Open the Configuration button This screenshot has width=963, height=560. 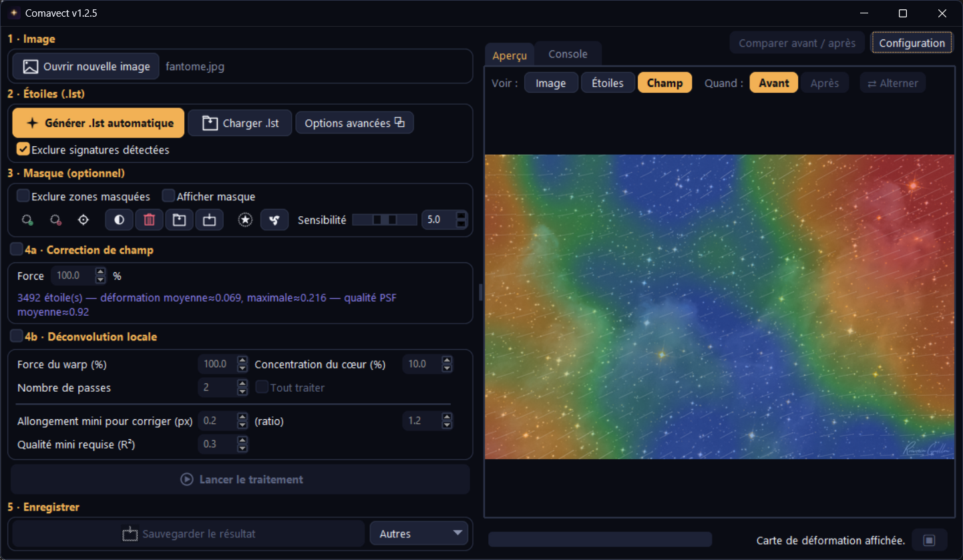tap(912, 43)
